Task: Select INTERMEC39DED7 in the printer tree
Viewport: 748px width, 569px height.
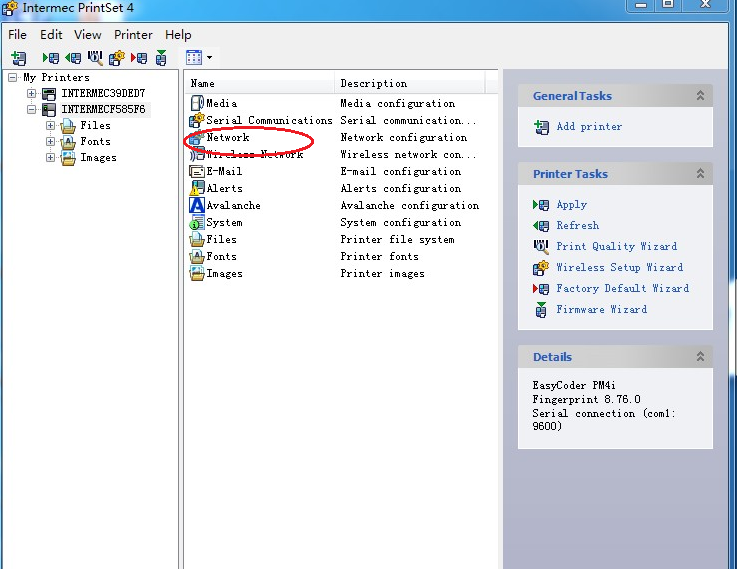Action: click(103, 93)
